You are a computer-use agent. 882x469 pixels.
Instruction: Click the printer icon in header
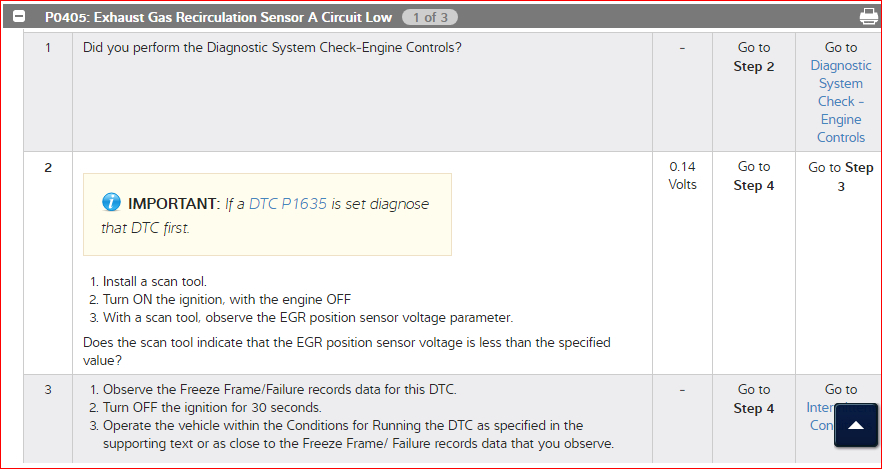pos(867,17)
